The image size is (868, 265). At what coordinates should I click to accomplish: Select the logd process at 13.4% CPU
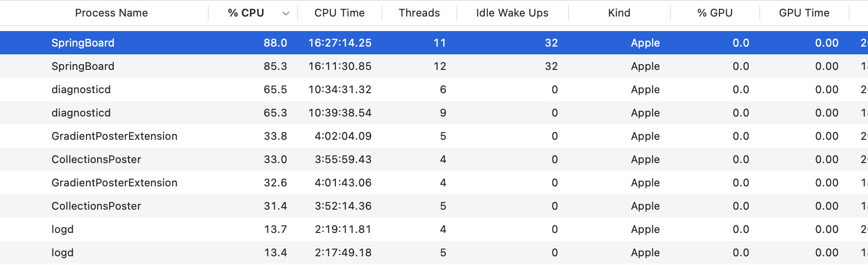click(x=63, y=252)
